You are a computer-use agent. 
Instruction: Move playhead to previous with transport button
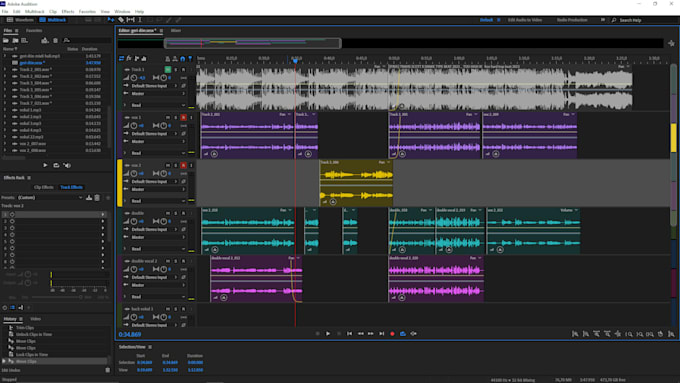(x=350, y=334)
